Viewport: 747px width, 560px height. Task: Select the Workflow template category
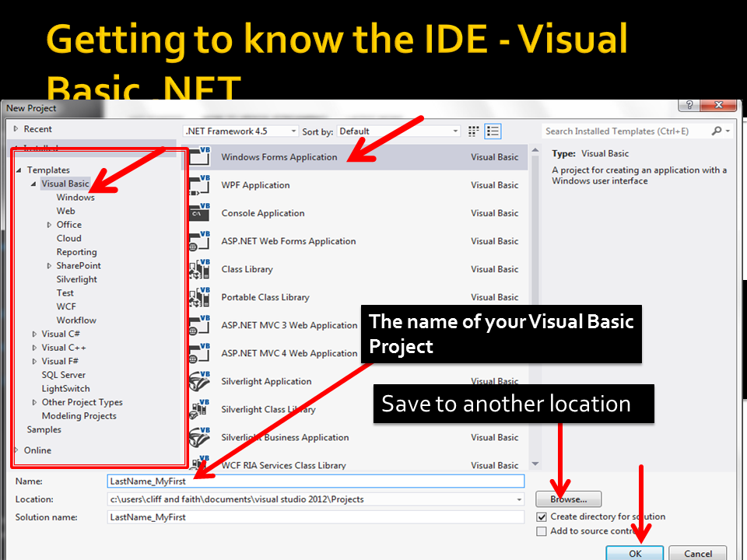[76, 320]
